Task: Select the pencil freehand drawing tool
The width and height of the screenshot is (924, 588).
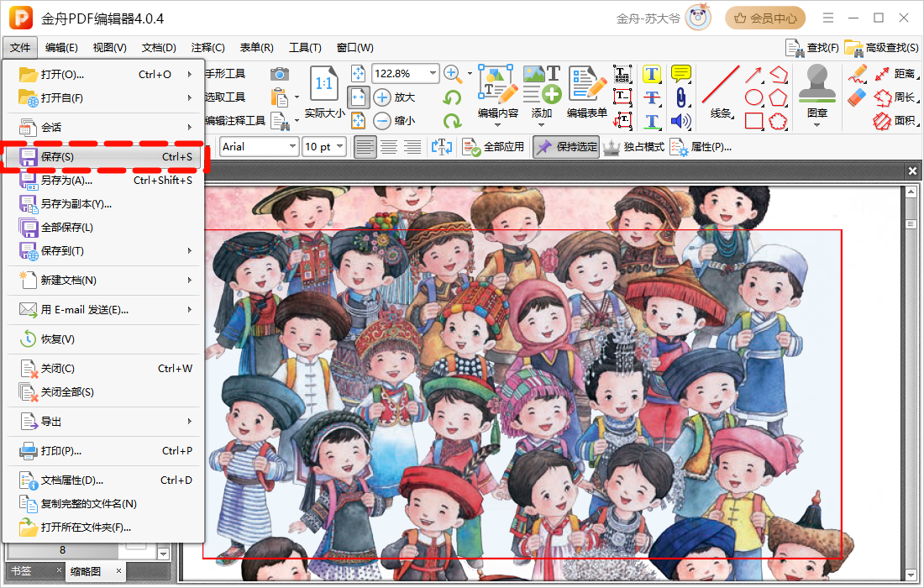Action: point(858,74)
